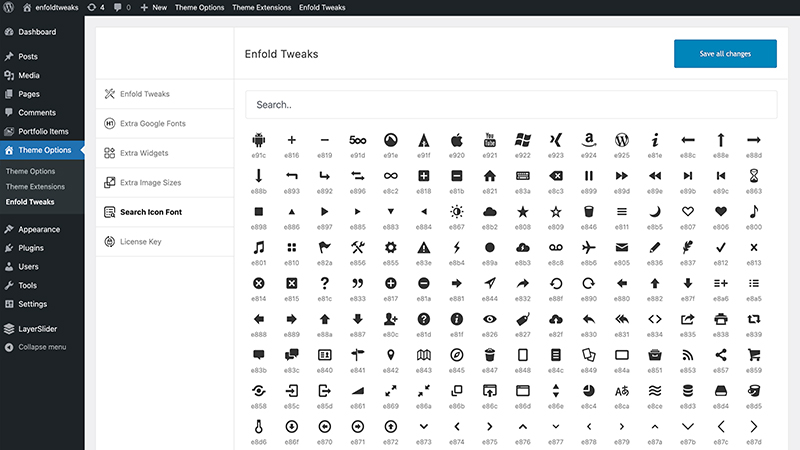The width and height of the screenshot is (800, 450).
Task: Select the Amazon icon e924
Action: click(589, 140)
